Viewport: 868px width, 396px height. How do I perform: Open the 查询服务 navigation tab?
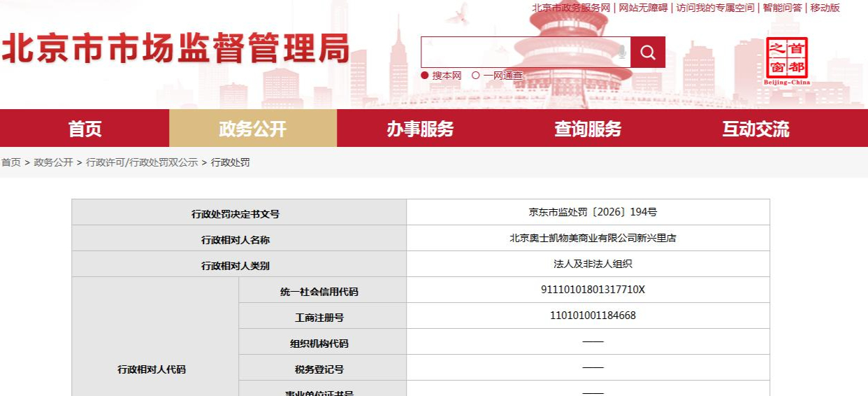588,129
